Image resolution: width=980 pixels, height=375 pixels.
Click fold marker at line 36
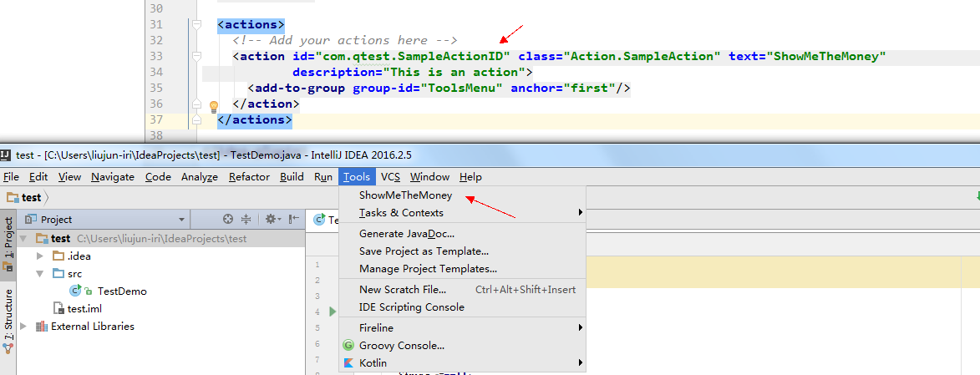pyautogui.click(x=196, y=104)
